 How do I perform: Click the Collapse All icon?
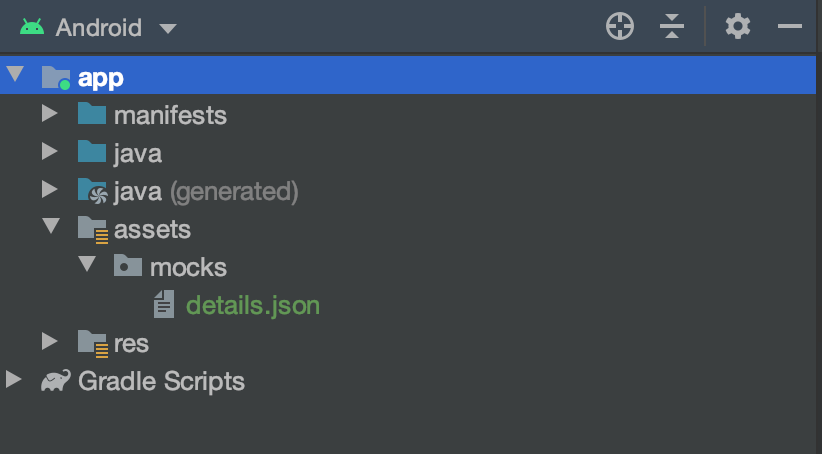click(672, 27)
